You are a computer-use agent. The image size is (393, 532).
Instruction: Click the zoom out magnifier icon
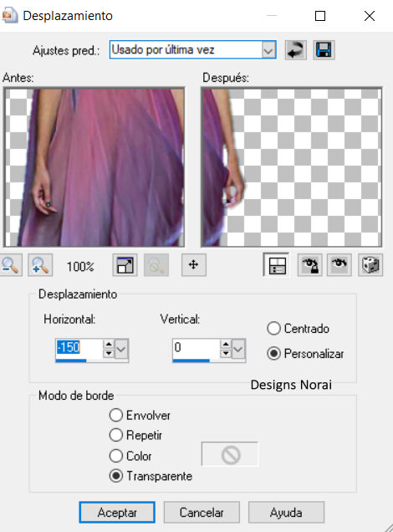(x=11, y=265)
